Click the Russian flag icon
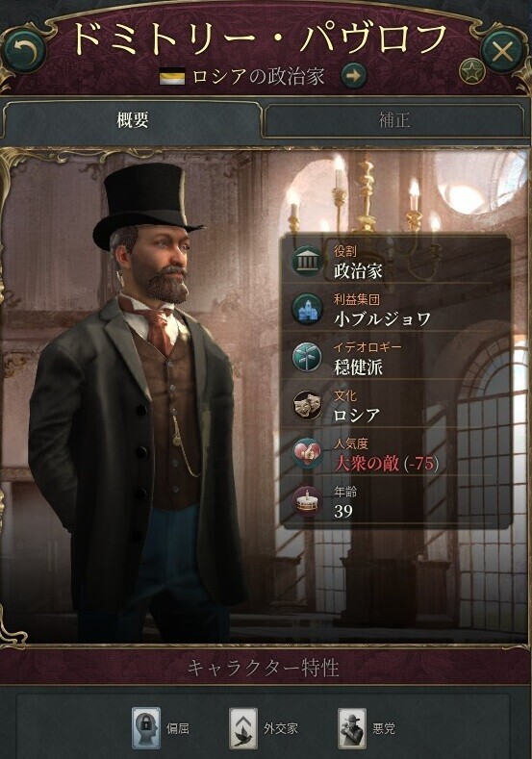This screenshot has height=759, width=532. coord(172,77)
